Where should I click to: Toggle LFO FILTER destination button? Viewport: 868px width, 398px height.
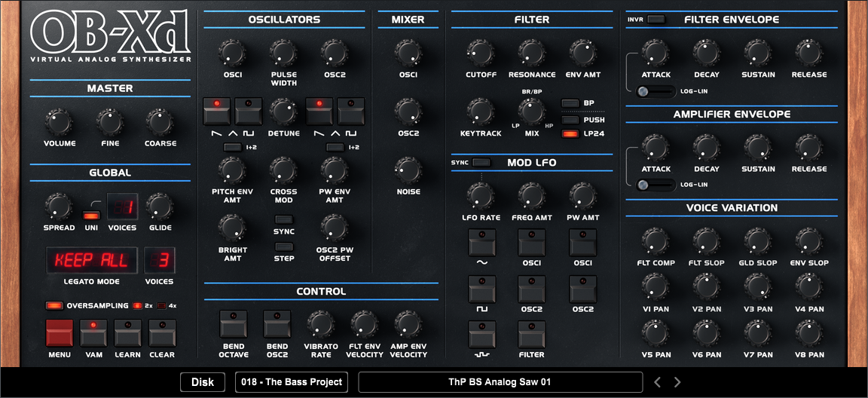(x=532, y=335)
